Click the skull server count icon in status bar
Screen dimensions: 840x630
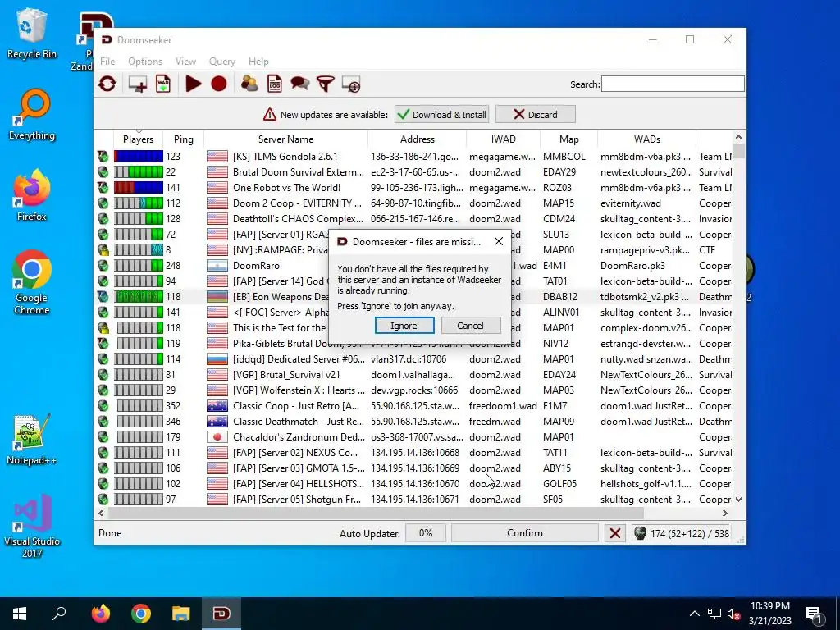click(640, 533)
